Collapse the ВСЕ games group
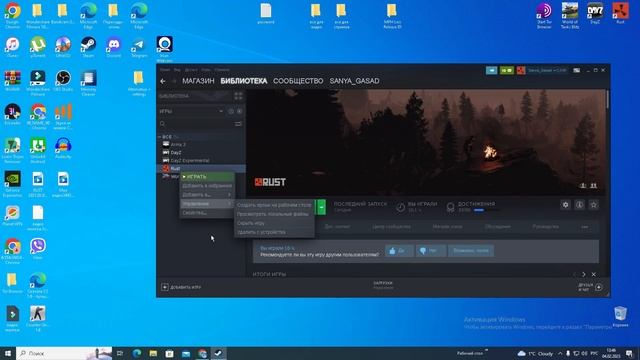The height and width of the screenshot is (360, 640). tap(160, 137)
